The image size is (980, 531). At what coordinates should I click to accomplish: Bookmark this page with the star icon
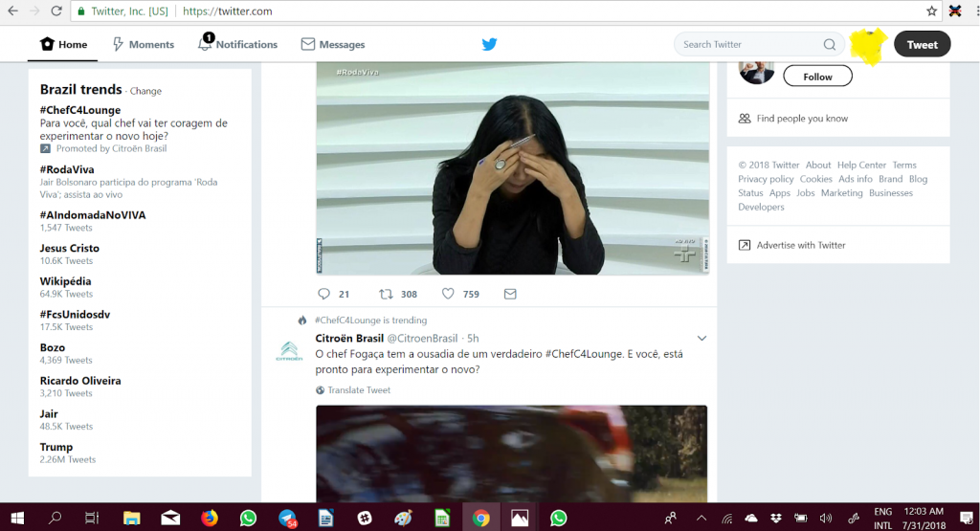click(x=931, y=11)
